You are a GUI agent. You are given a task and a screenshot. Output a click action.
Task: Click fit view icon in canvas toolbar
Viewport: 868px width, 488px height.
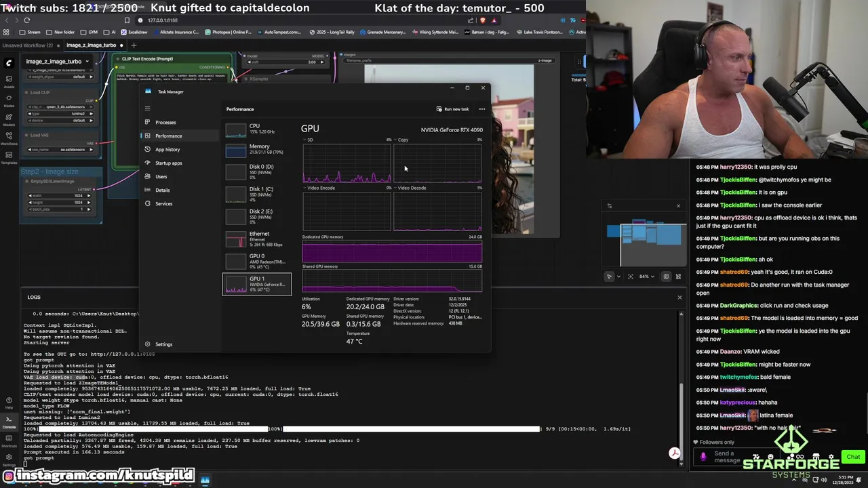coord(631,277)
